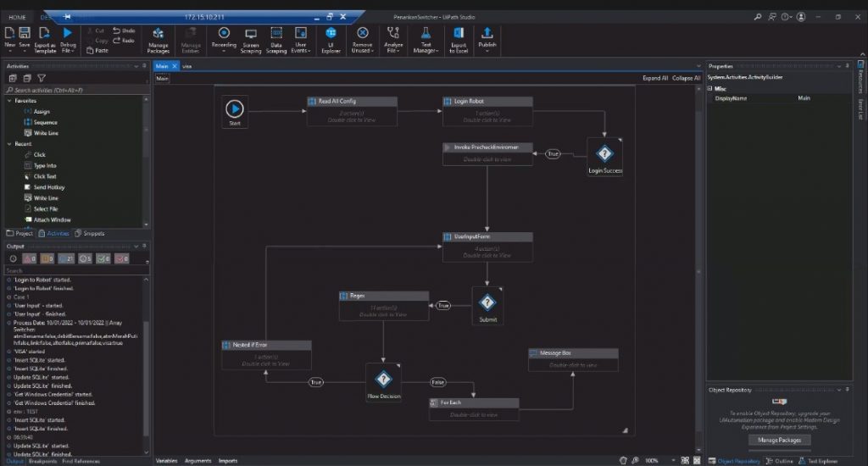The image size is (868, 466).
Task: Open the Breakpoints tab at bottom
Action: pyautogui.click(x=42, y=461)
